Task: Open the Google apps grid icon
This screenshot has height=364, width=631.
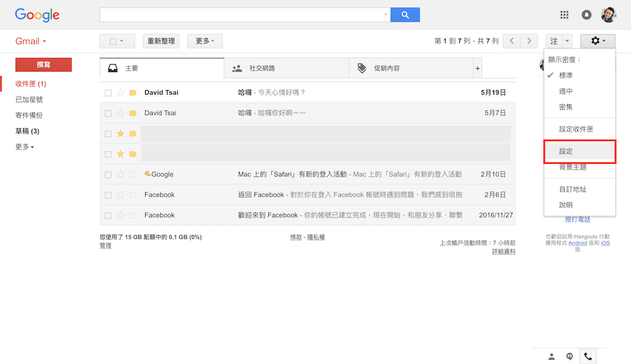Action: pyautogui.click(x=565, y=15)
